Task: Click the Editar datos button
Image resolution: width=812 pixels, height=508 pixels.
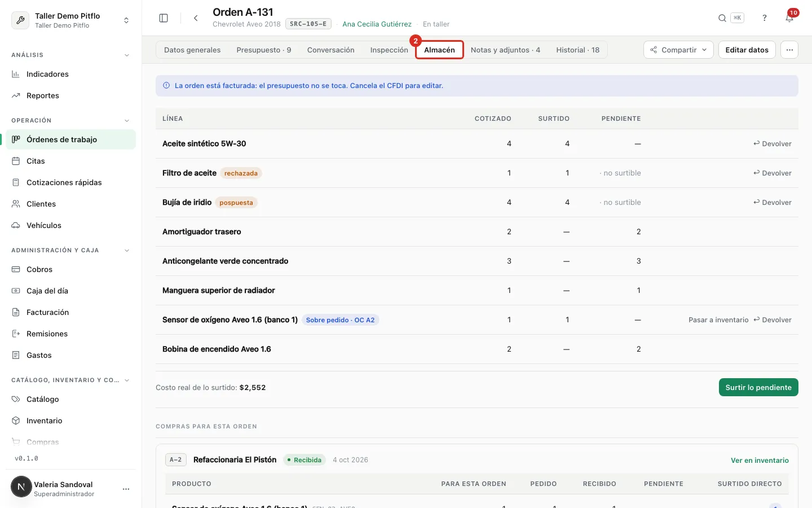Action: 747,50
